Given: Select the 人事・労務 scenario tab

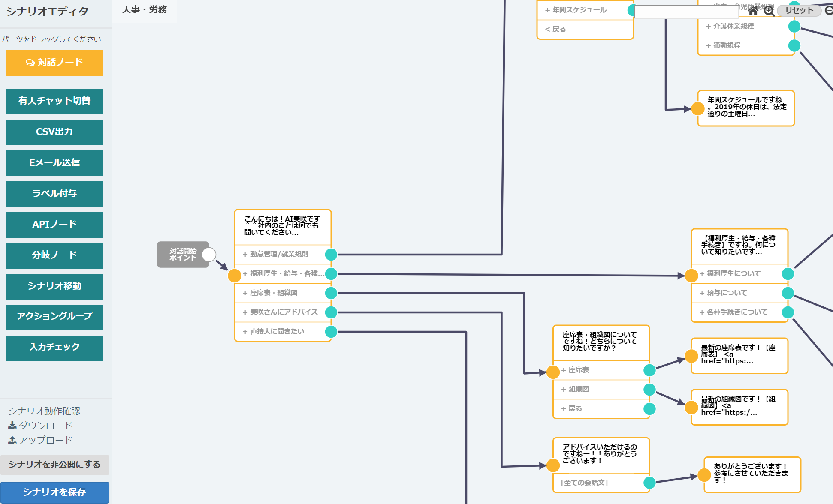Looking at the screenshot, I should click(x=145, y=9).
